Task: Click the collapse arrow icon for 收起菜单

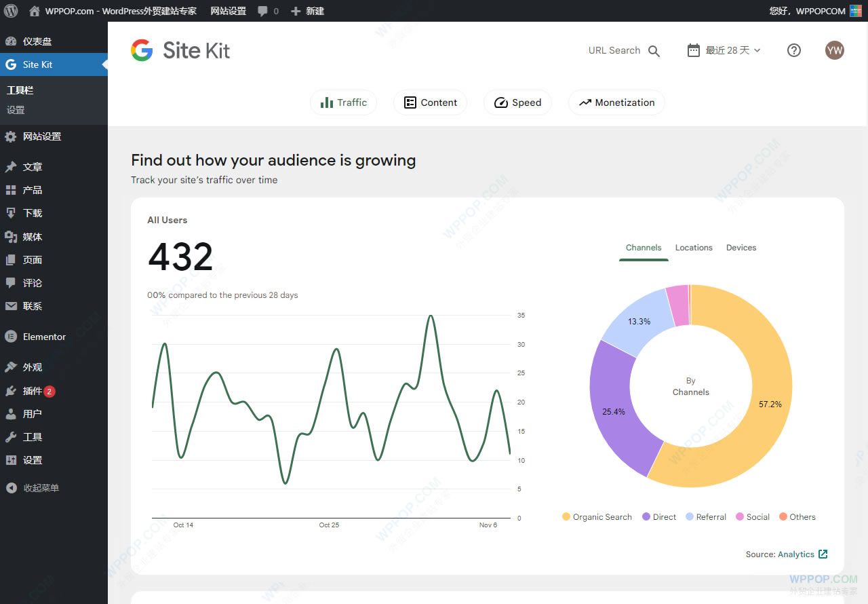Action: (x=11, y=488)
